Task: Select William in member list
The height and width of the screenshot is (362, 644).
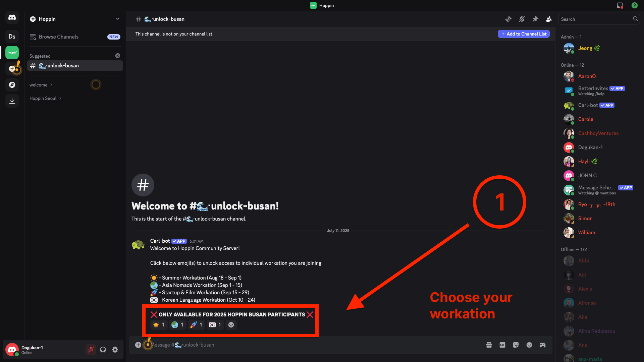Action: tap(598, 233)
